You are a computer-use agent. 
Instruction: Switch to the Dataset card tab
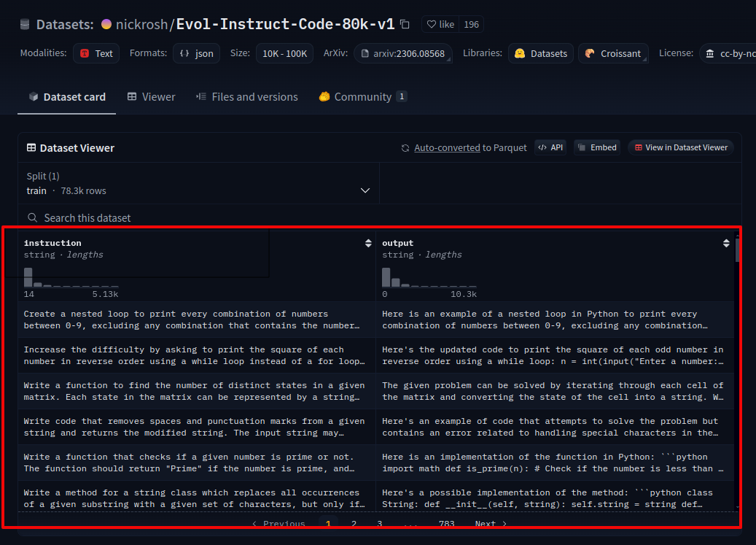[67, 97]
